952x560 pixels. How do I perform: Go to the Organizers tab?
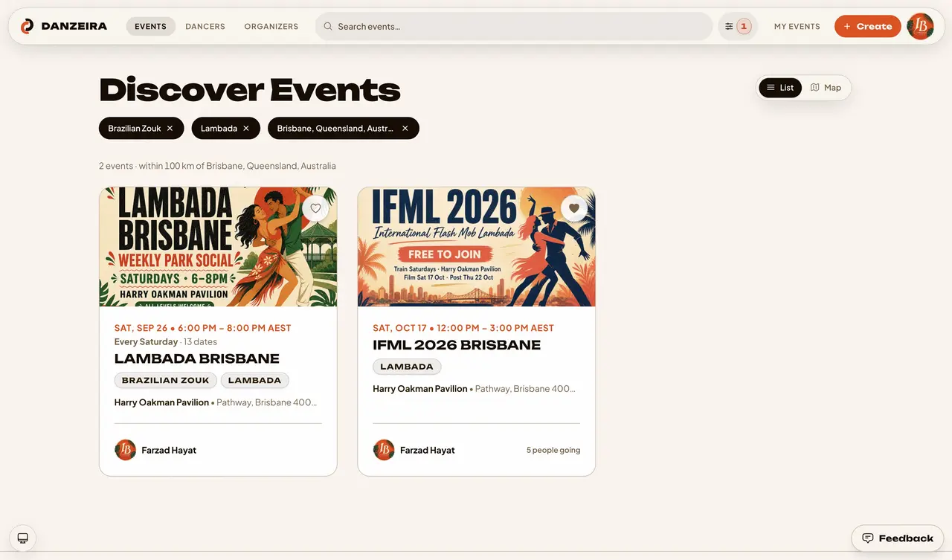pos(271,26)
